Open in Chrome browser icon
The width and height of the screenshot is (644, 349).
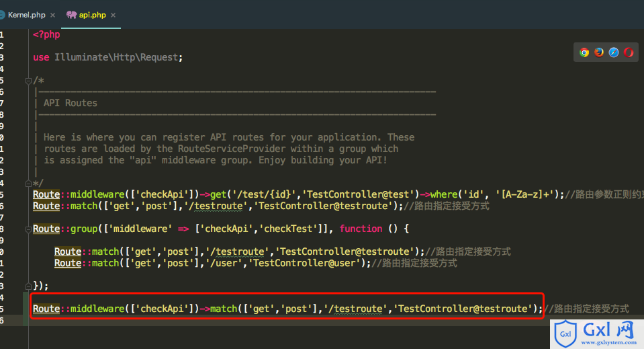[x=584, y=52]
